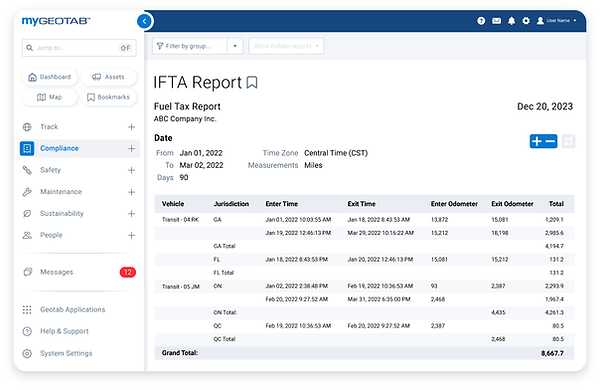Expand the Safety section plus sign
600x390 pixels.
131,170
